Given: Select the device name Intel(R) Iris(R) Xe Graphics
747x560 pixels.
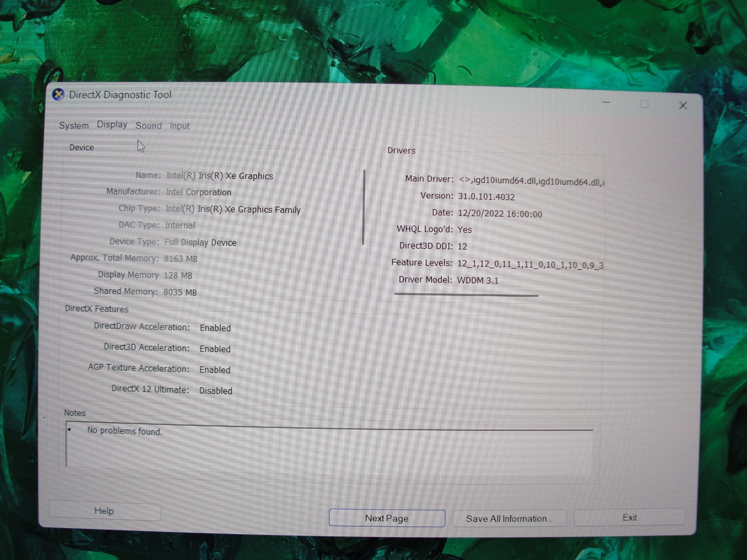Looking at the screenshot, I should pos(219,176).
